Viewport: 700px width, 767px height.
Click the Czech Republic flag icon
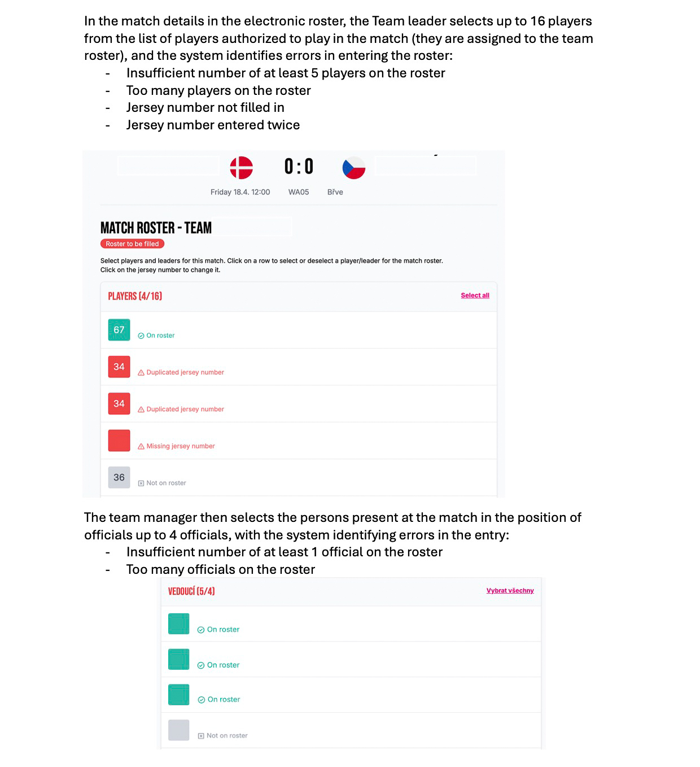point(354,168)
